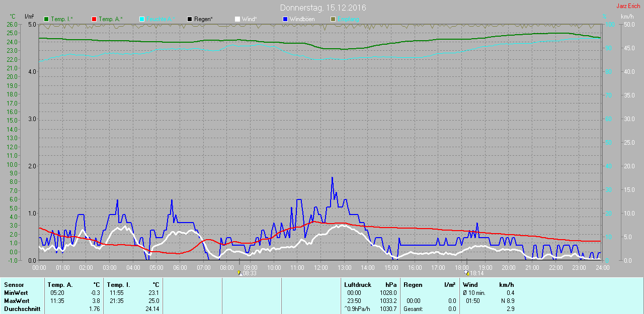Click the Jarz Erich text in corner
This screenshot has width=644, height=314.
pyautogui.click(x=628, y=6)
